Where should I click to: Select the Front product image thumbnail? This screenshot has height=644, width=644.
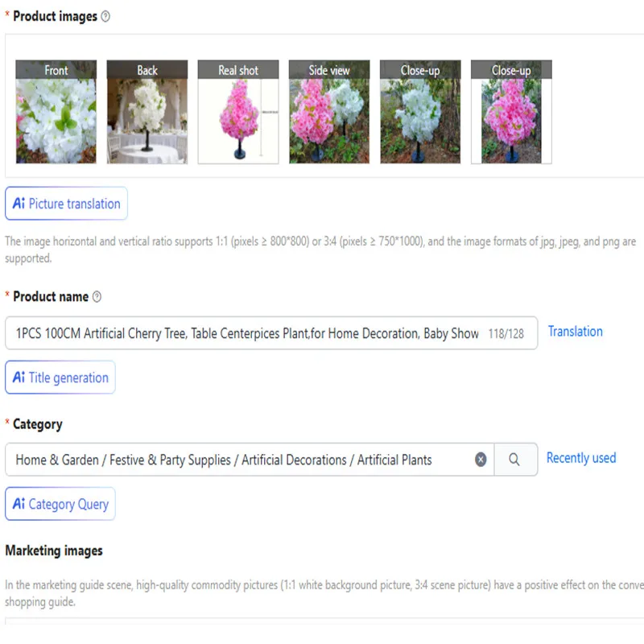tap(56, 112)
